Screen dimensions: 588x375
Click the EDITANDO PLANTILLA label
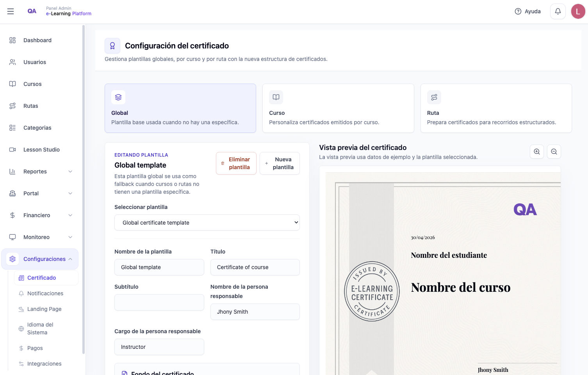[x=141, y=155]
